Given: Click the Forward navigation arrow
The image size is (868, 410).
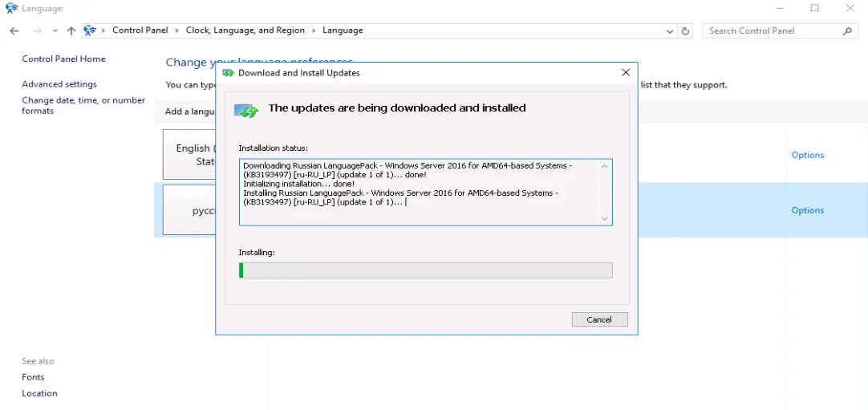Looking at the screenshot, I should point(37,30).
